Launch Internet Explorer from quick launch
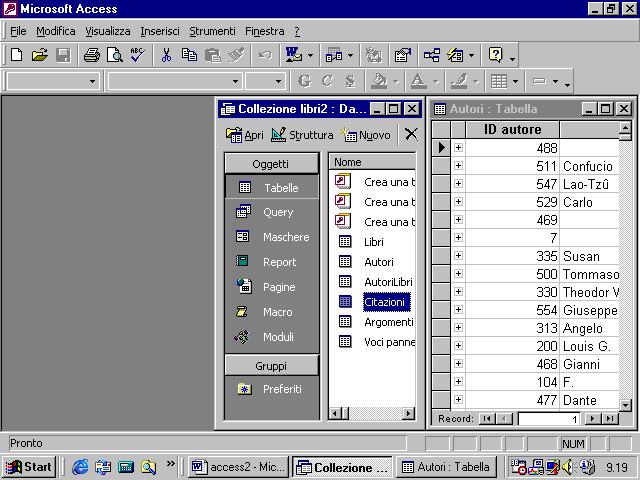The image size is (640, 480). tap(80, 467)
